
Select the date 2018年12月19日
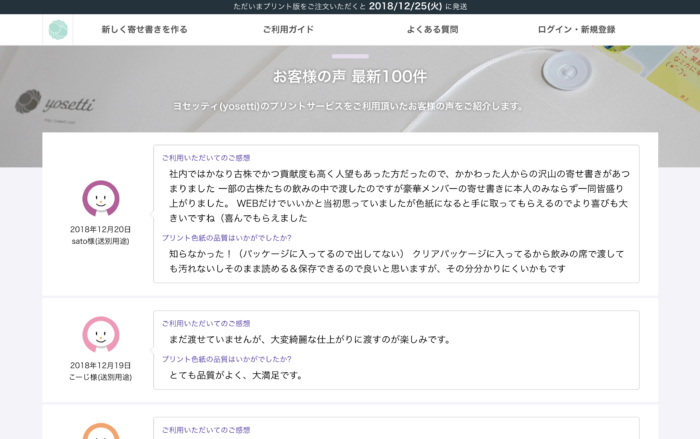click(100, 365)
